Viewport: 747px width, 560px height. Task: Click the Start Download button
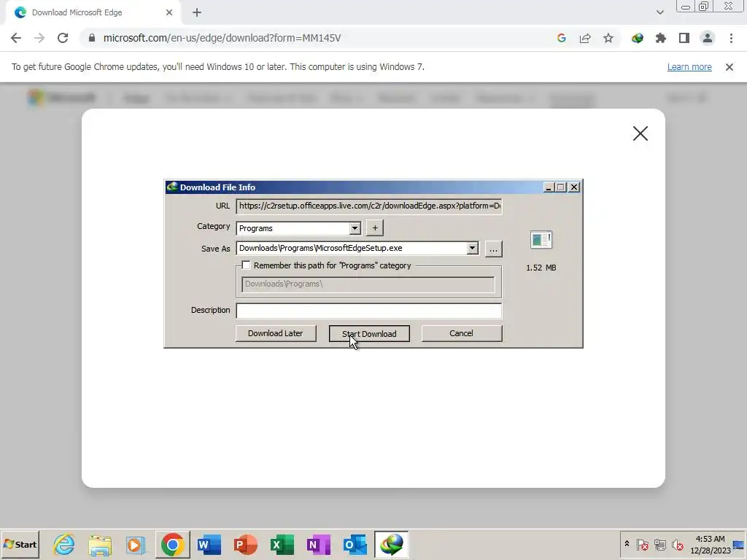click(369, 333)
